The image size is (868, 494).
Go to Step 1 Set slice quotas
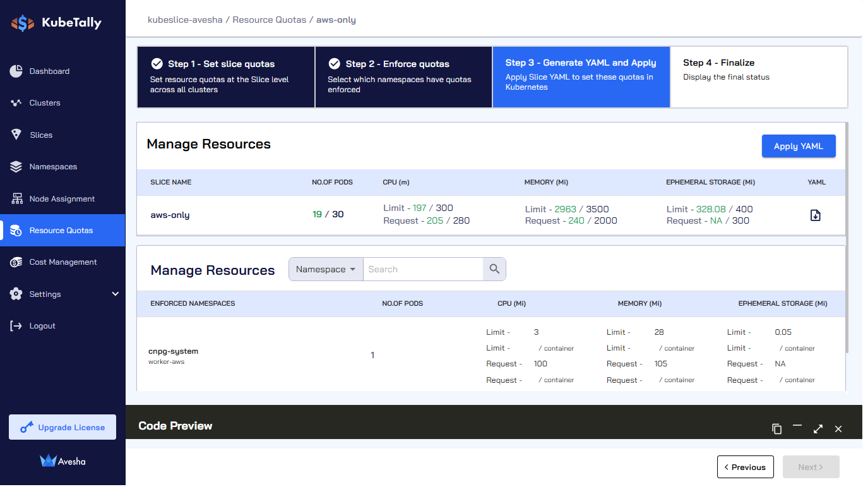226,77
